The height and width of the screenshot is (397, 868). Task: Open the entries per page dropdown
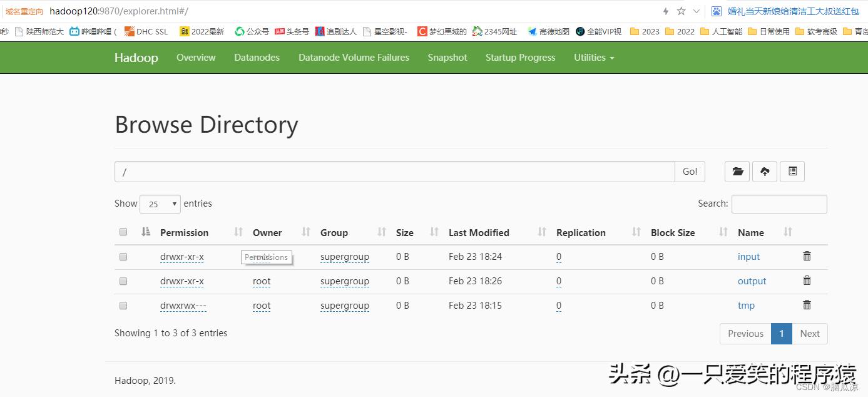tap(160, 204)
